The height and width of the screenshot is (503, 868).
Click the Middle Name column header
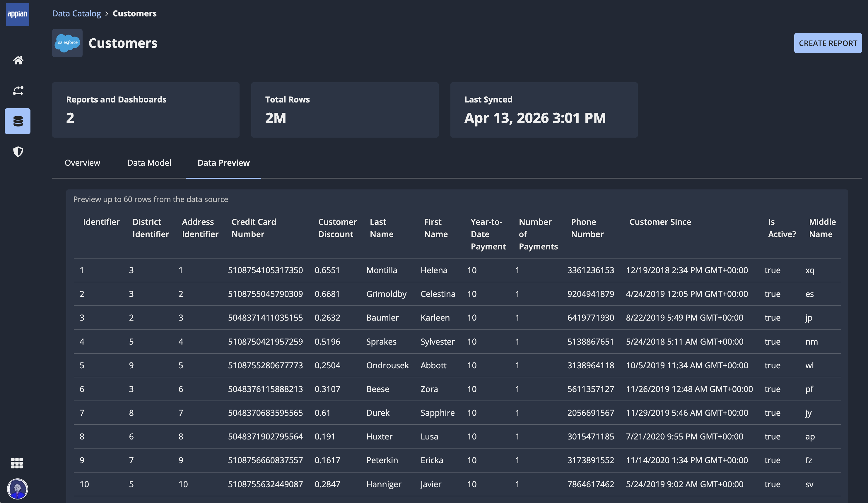tap(823, 228)
